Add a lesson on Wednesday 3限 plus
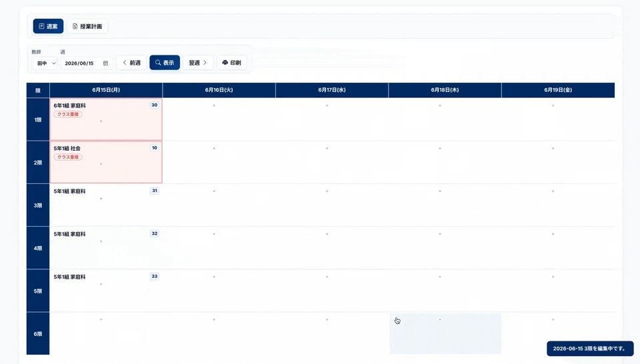This screenshot has width=640, height=364. point(327,191)
